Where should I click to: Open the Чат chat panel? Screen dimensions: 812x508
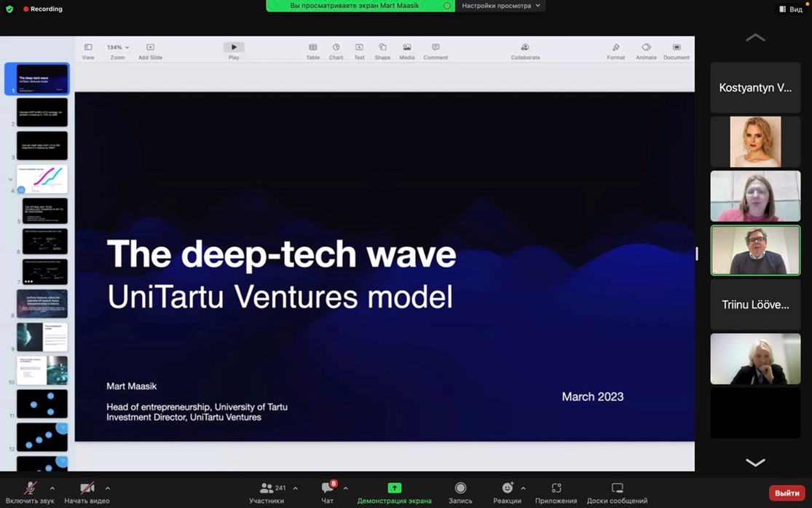(327, 493)
